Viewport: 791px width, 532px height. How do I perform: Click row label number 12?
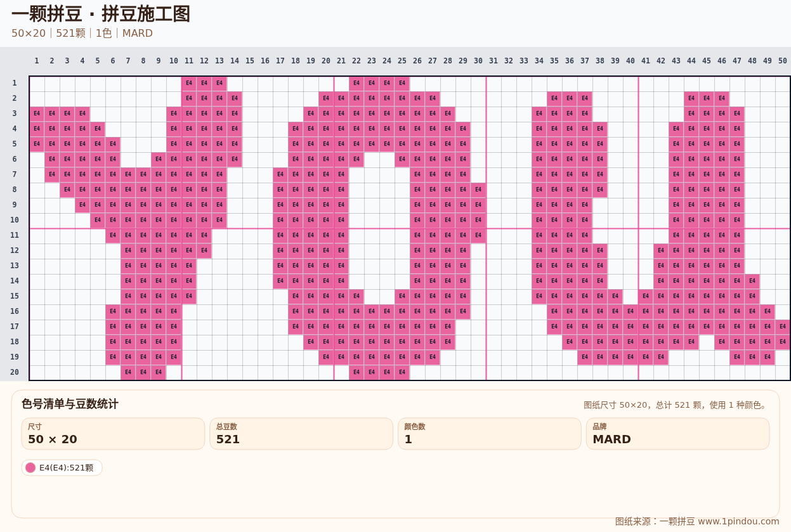pos(15,250)
